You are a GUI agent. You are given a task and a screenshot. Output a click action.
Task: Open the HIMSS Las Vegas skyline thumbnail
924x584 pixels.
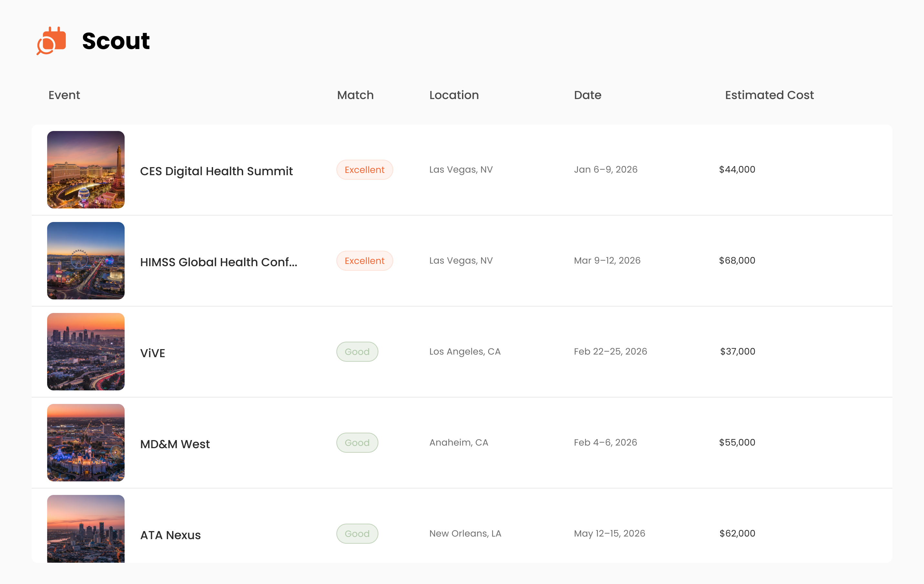pyautogui.click(x=86, y=260)
